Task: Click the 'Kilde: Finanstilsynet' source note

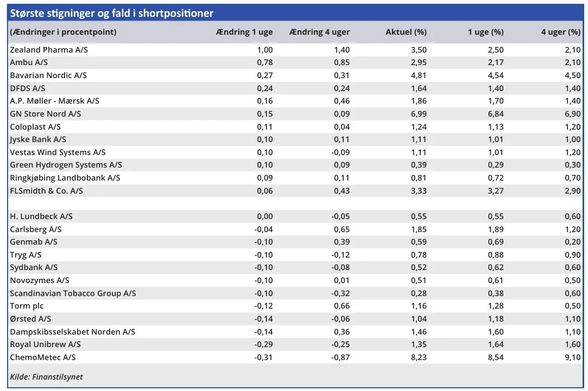Action: coord(46,377)
